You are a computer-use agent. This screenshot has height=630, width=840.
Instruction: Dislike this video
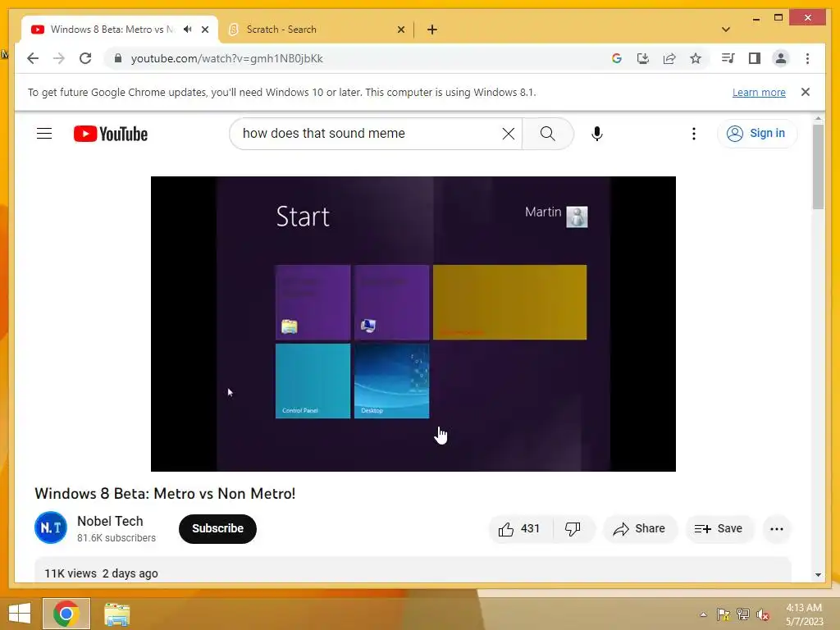point(573,529)
